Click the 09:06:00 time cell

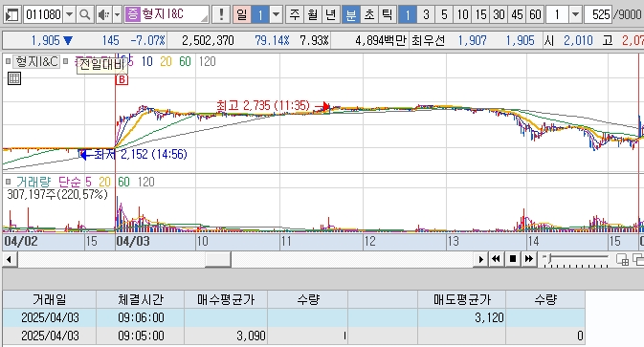[141, 317]
